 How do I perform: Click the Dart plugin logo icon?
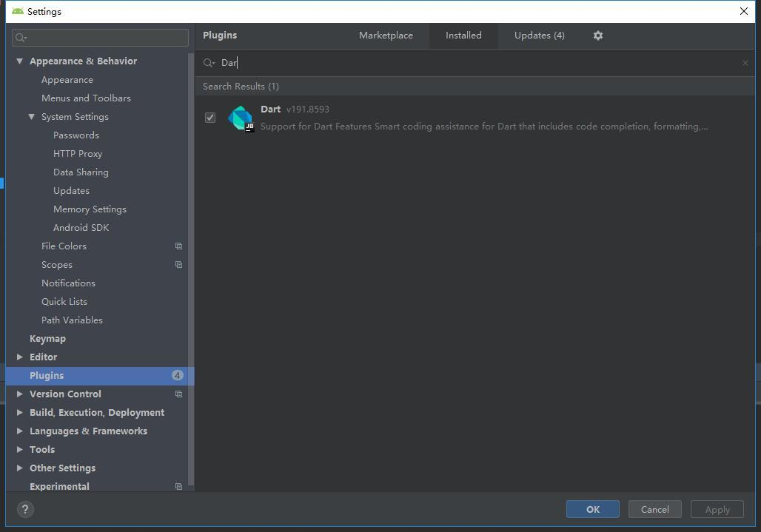point(241,118)
